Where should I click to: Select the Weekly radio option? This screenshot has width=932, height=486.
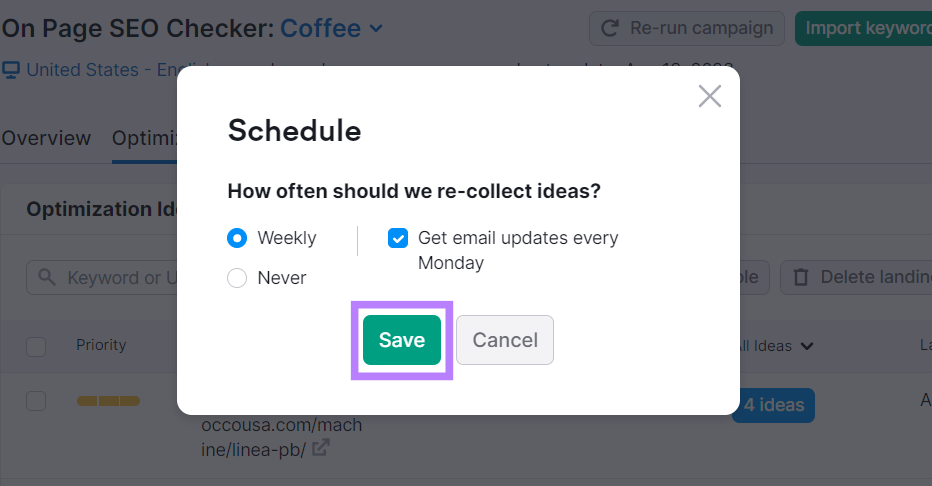(x=237, y=238)
